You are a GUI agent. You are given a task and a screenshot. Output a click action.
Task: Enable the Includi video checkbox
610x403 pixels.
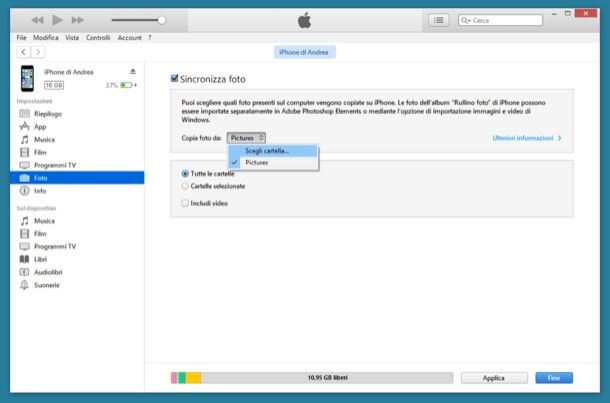[185, 203]
